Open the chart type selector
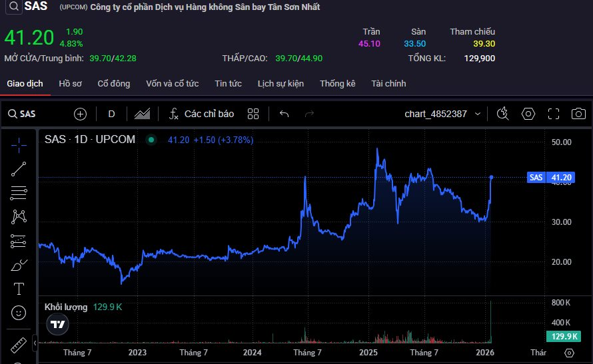 point(142,114)
